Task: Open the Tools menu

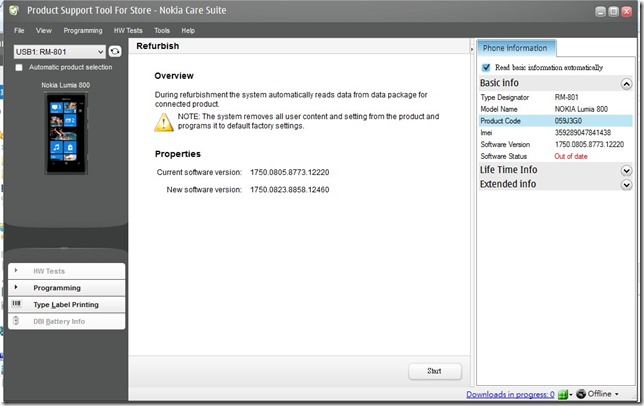Action: 162,30
